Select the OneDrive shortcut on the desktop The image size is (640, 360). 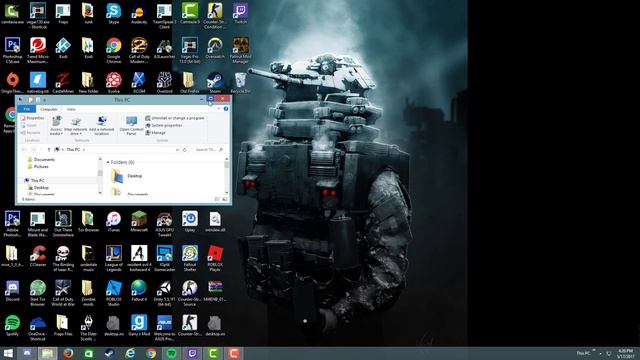38,327
